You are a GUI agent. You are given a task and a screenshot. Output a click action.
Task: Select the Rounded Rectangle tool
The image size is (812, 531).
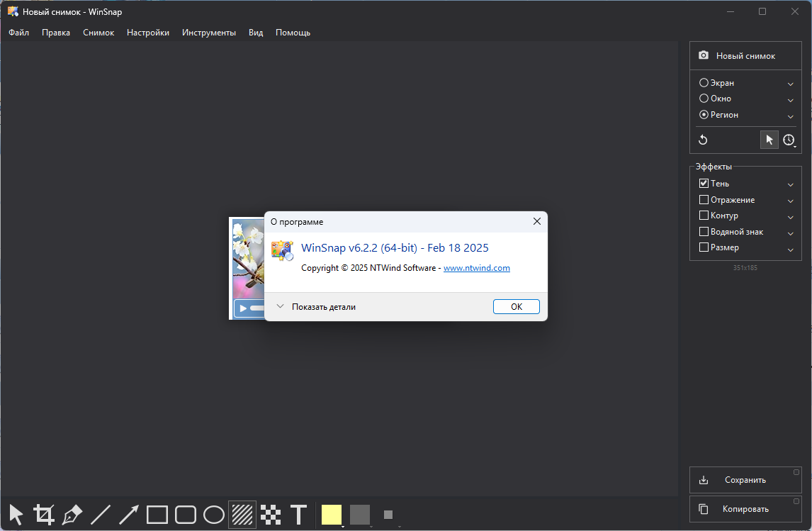click(185, 514)
